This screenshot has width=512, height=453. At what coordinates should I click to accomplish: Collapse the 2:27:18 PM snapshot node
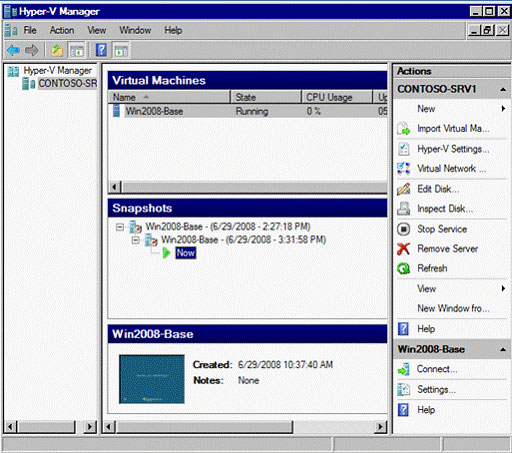pos(120,227)
